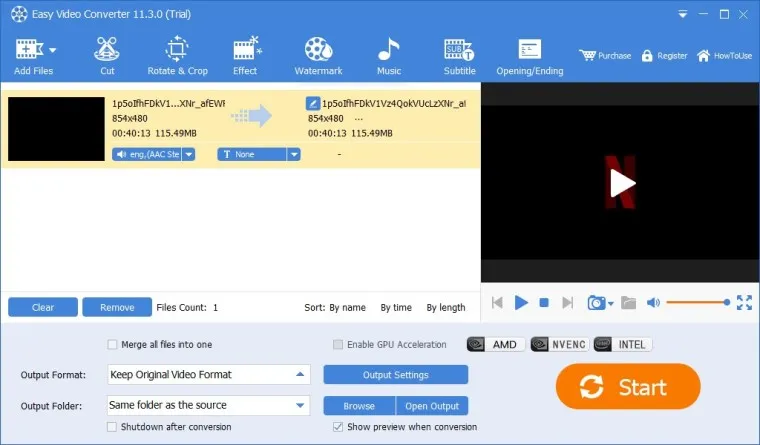Screen dimensions: 760x445
Task: Click the Add Files film icon
Action: pos(29,49)
